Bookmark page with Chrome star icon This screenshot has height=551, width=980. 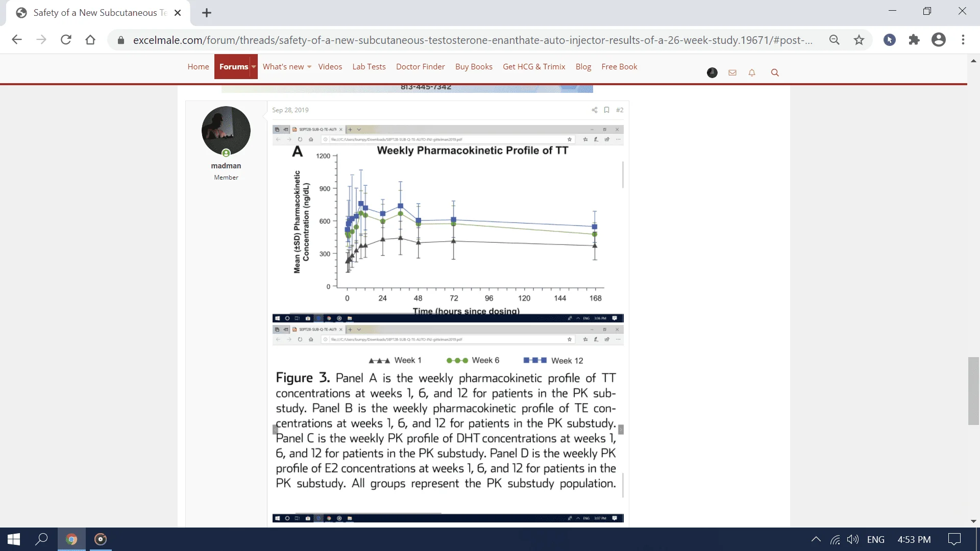(859, 40)
